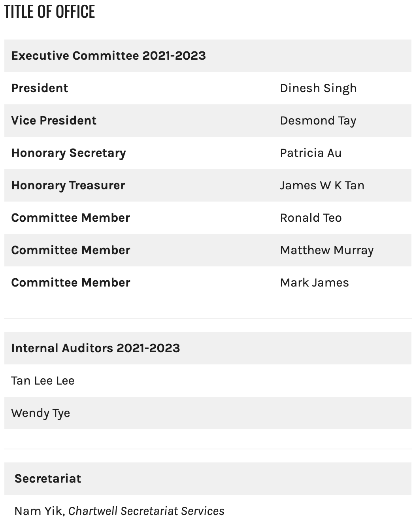This screenshot has height=532, width=415.
Task: Click the Honorary Secretary label
Action: (68, 153)
